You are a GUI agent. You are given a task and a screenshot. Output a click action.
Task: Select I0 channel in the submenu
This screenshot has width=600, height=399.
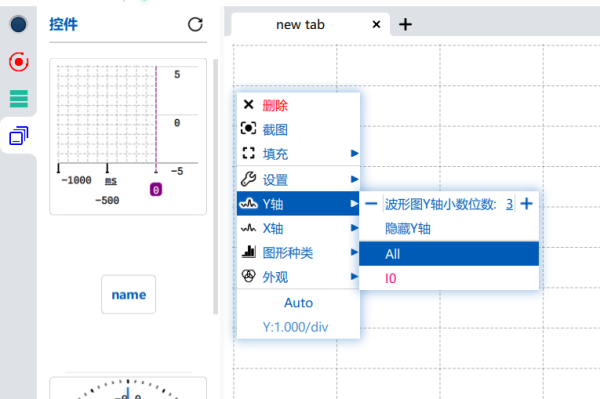tap(449, 278)
